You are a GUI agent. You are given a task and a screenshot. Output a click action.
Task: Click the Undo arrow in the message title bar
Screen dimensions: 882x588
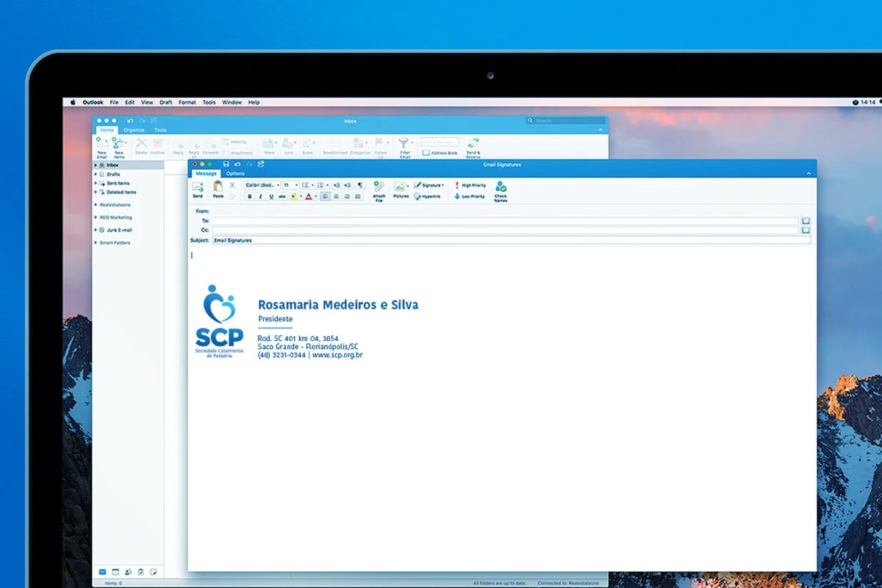pos(237,164)
